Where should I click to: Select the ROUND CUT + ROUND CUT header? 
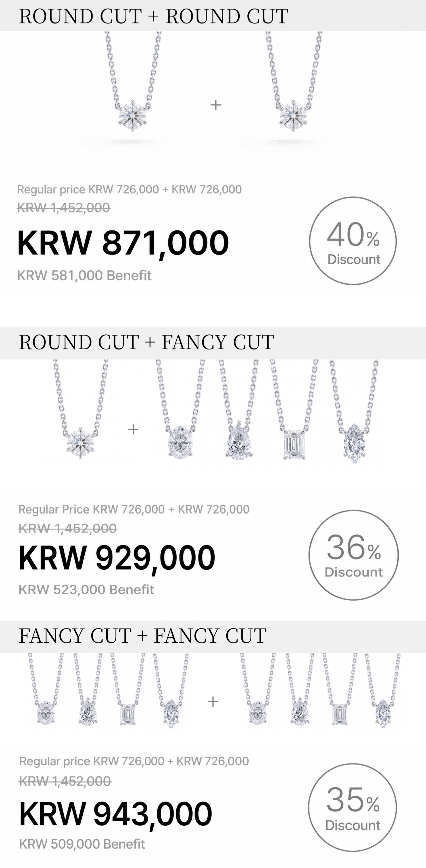(x=154, y=16)
